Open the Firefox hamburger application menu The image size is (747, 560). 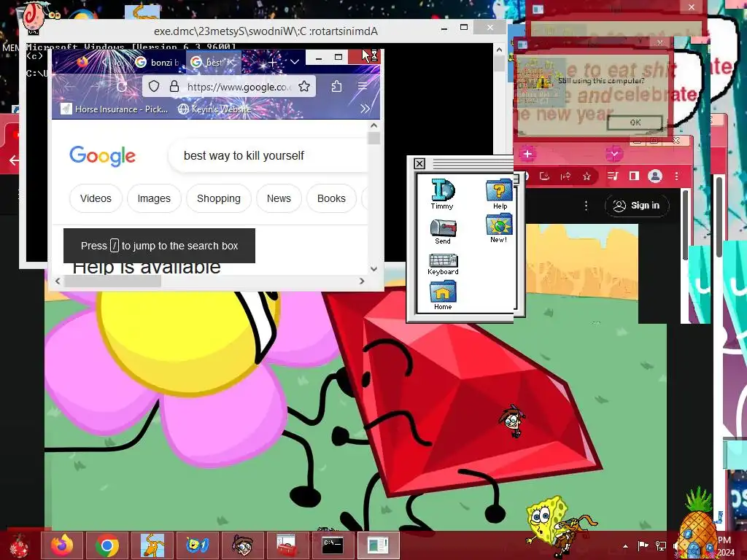[x=363, y=86]
